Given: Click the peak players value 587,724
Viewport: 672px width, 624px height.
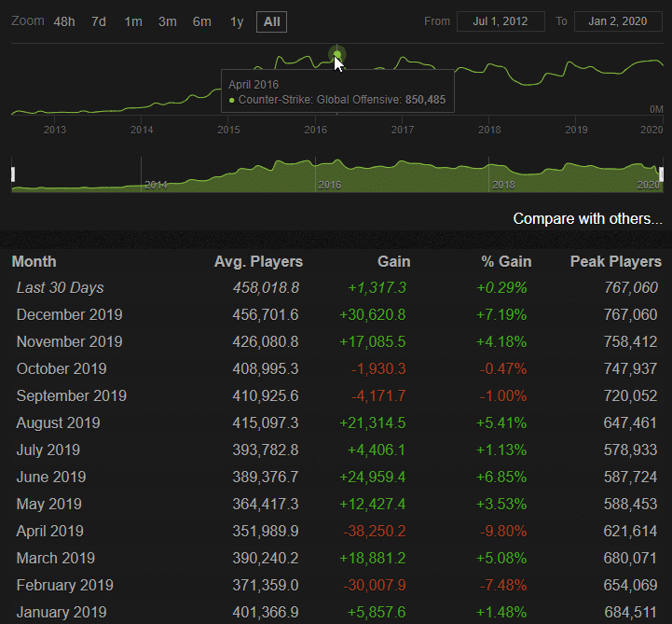Looking at the screenshot, I should [630, 477].
